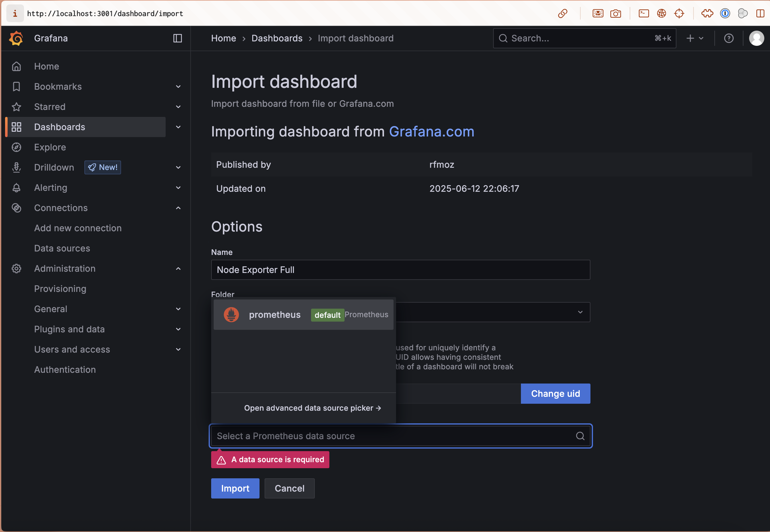Click the browser URL address text
This screenshot has width=770, height=532.
click(x=105, y=13)
